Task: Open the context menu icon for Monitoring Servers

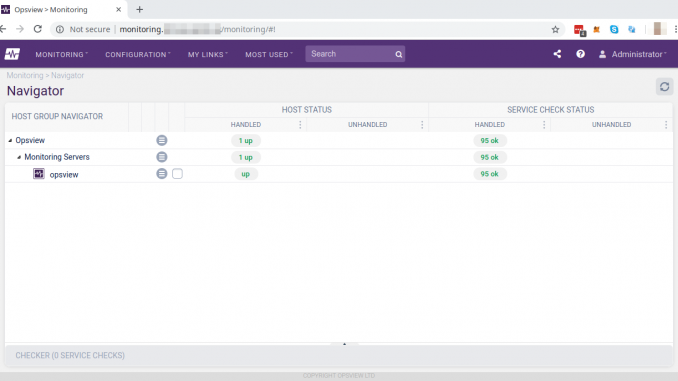Action: pos(162,157)
